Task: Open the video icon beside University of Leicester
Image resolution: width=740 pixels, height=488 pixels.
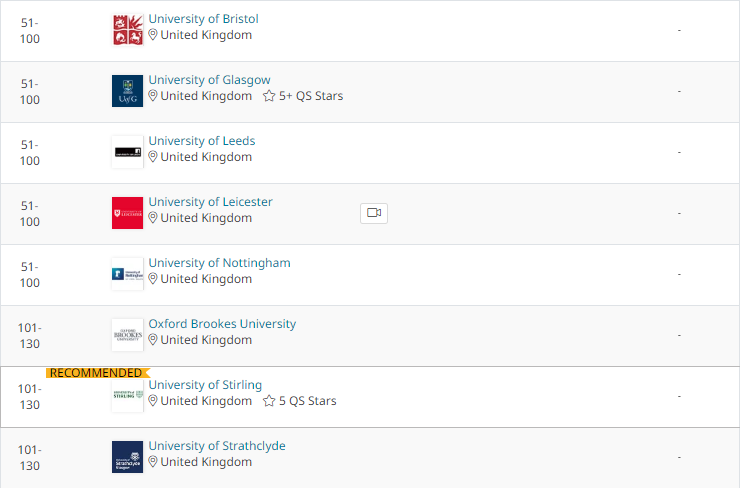Action: [x=374, y=213]
